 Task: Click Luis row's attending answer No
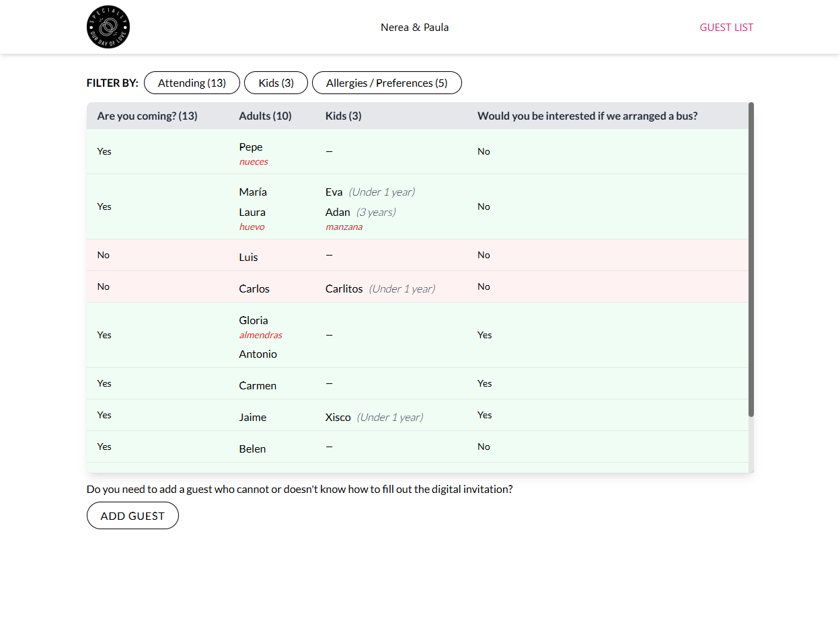click(x=103, y=255)
